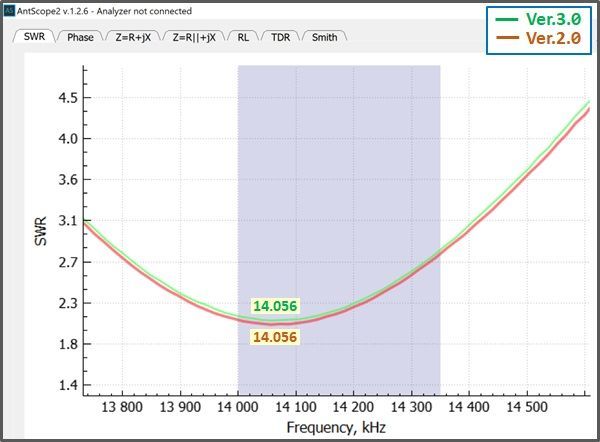The width and height of the screenshot is (600, 442).
Task: Click the 13 900 frequency axis label
Action: [180, 407]
